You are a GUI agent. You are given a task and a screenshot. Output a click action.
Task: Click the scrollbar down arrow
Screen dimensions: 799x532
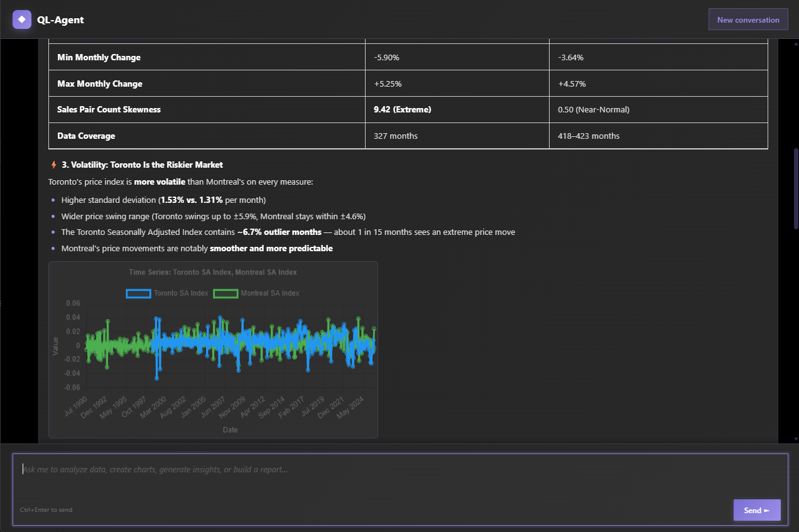tap(796, 439)
